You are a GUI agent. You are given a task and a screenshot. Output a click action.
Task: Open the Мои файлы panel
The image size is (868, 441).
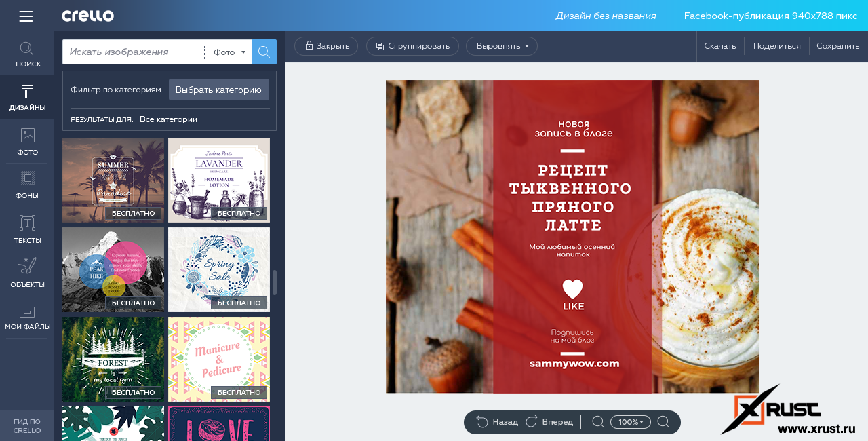click(27, 317)
